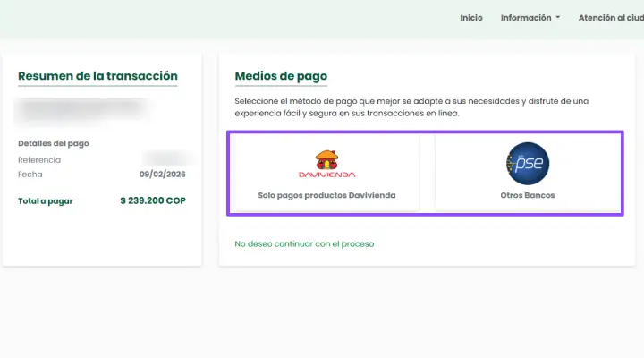Click the Referencia label

39,160
